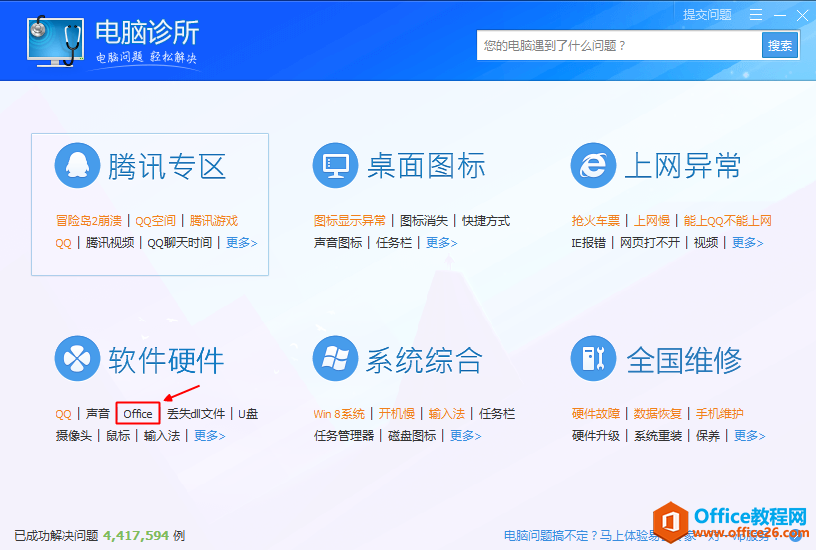This screenshot has width=816, height=550.
Task: Select 输入法 under 系统综合
Action: coord(447,414)
